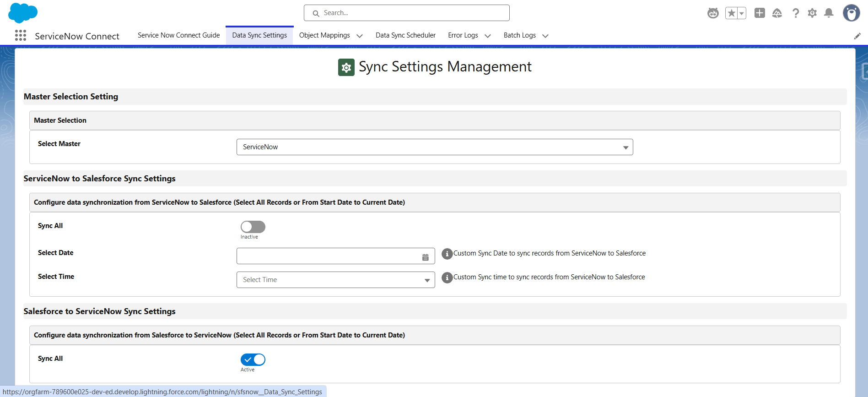Image resolution: width=868 pixels, height=397 pixels.
Task: Open Global Actions plus icon
Action: coord(760,13)
